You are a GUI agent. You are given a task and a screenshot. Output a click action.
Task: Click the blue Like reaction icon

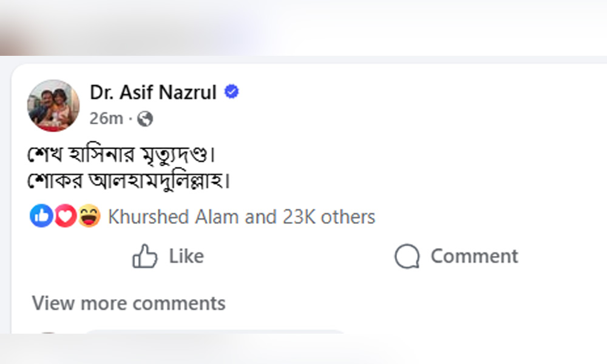coord(41,217)
